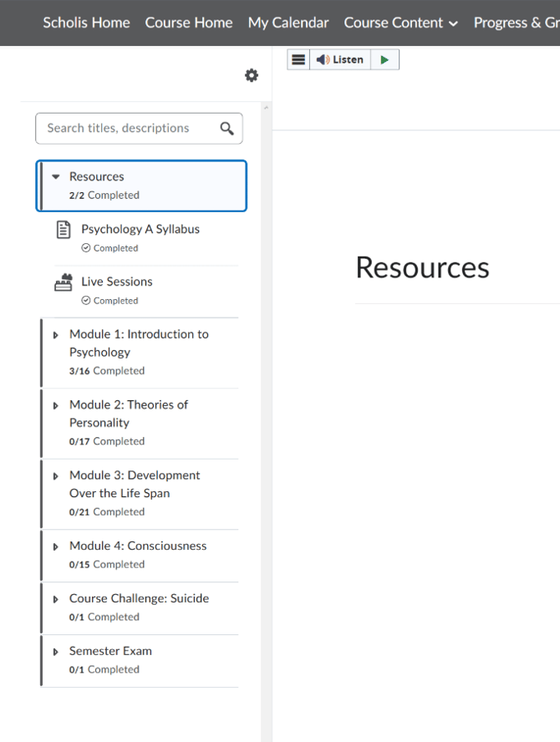Click the Syllabus completed checkmark
Image resolution: width=560 pixels, height=742 pixels.
coord(86,248)
